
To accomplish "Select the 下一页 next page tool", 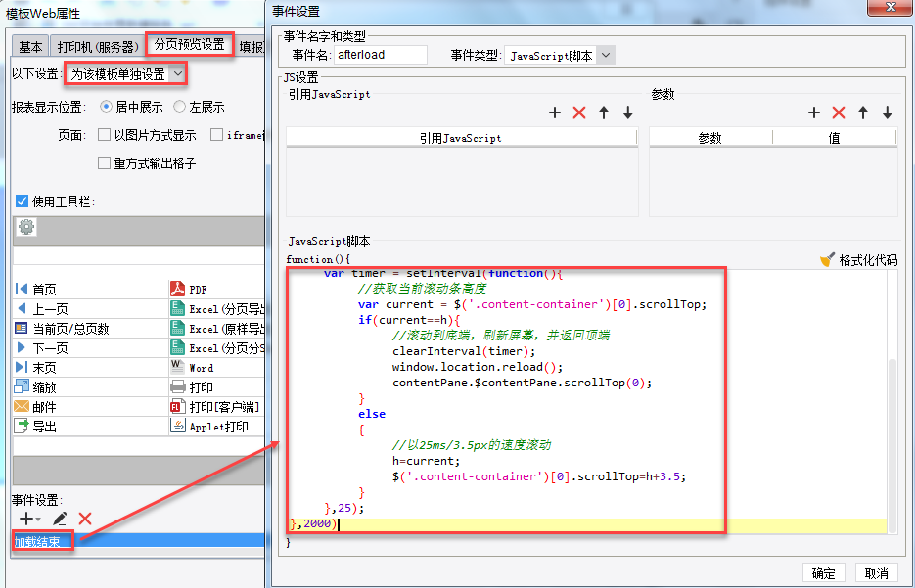I will [x=90, y=348].
